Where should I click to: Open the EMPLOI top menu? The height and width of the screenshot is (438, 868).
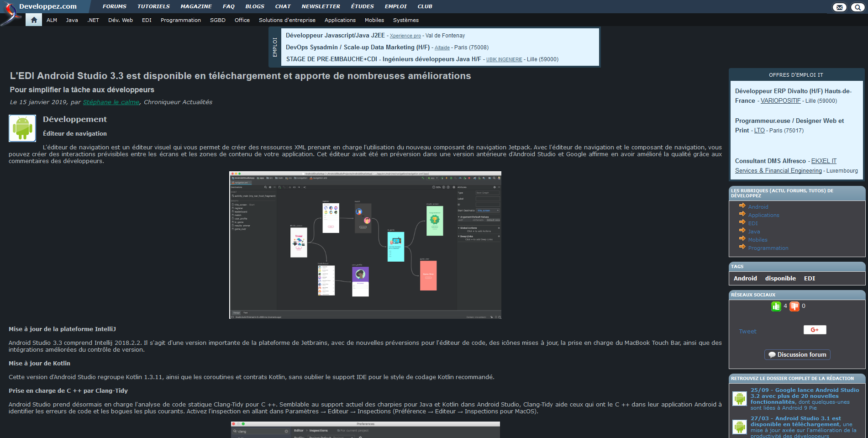click(395, 6)
